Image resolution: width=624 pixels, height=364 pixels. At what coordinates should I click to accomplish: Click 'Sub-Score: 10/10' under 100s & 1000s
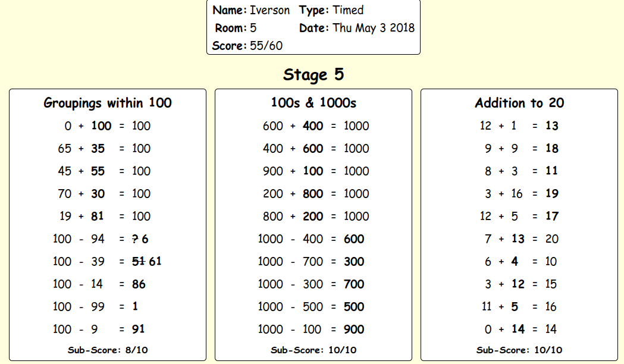point(313,350)
